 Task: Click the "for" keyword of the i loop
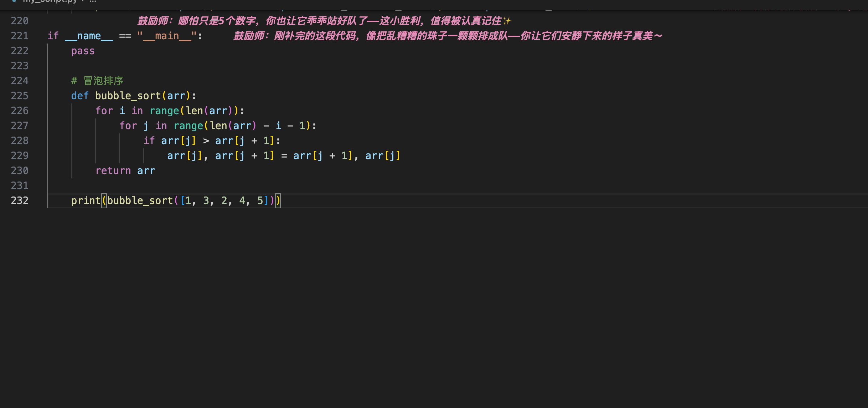coord(104,111)
